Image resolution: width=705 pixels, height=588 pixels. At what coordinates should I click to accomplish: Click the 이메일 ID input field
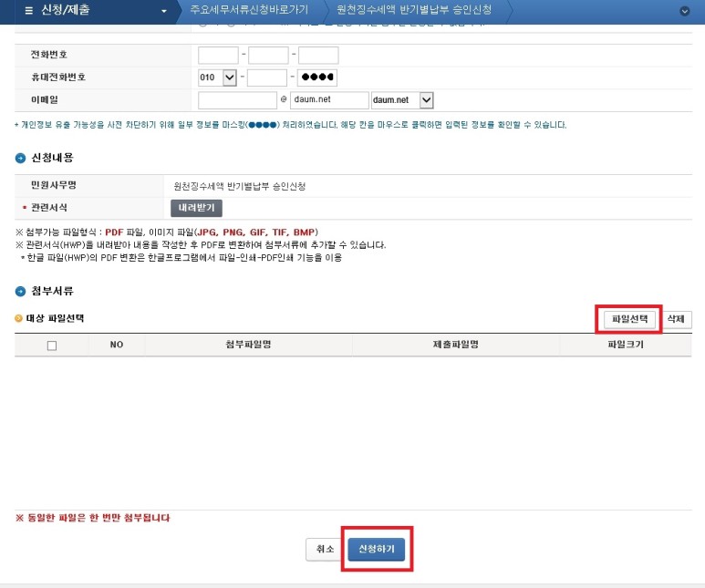(x=237, y=99)
